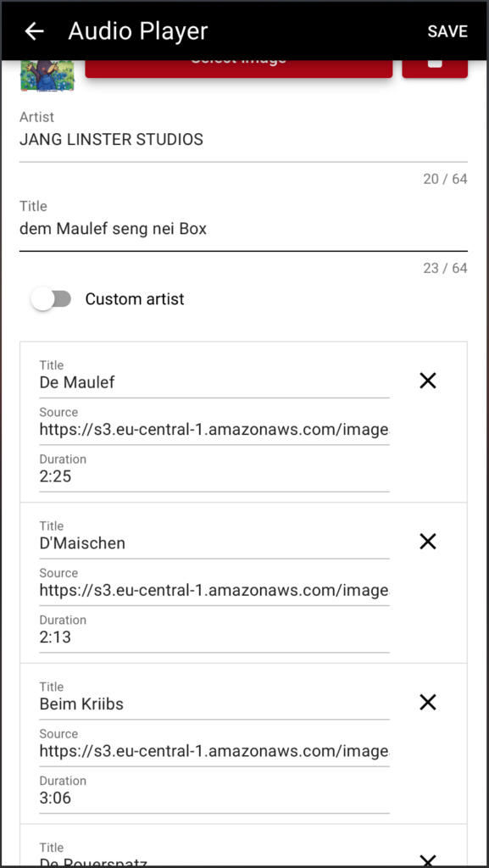
Task: Click the Select image button
Action: tap(239, 68)
